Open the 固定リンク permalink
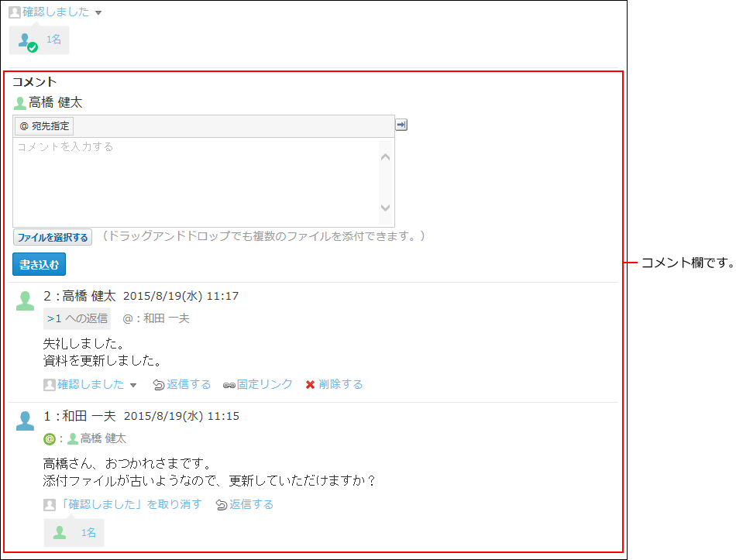This screenshot has width=736, height=560. click(x=265, y=384)
